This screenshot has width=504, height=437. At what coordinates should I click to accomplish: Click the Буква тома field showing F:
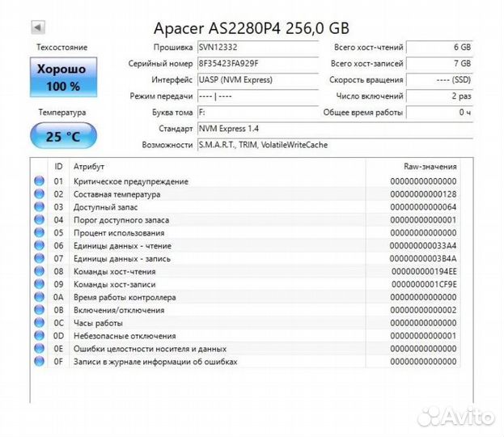pos(258,112)
